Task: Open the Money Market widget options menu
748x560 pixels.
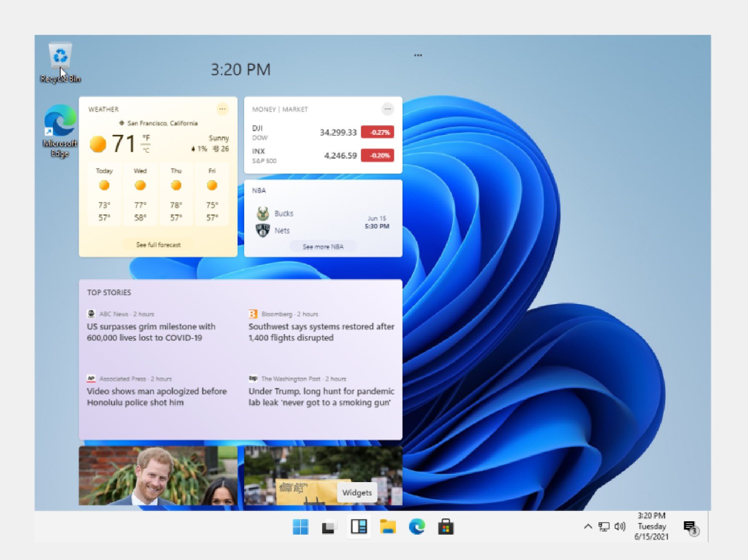Action: [x=388, y=109]
